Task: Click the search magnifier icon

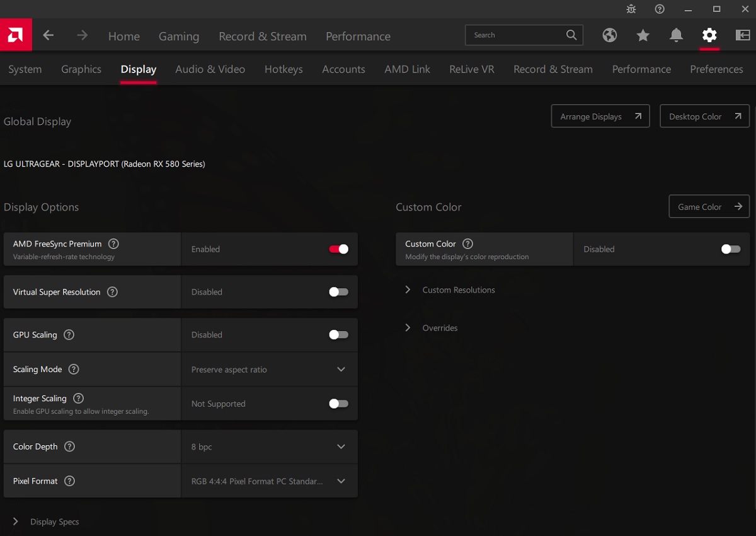Action: pos(571,35)
